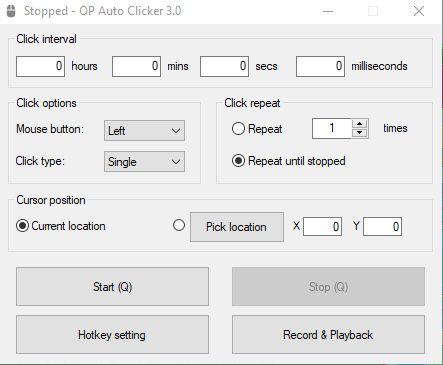Focus the hours interval field

click(40, 66)
